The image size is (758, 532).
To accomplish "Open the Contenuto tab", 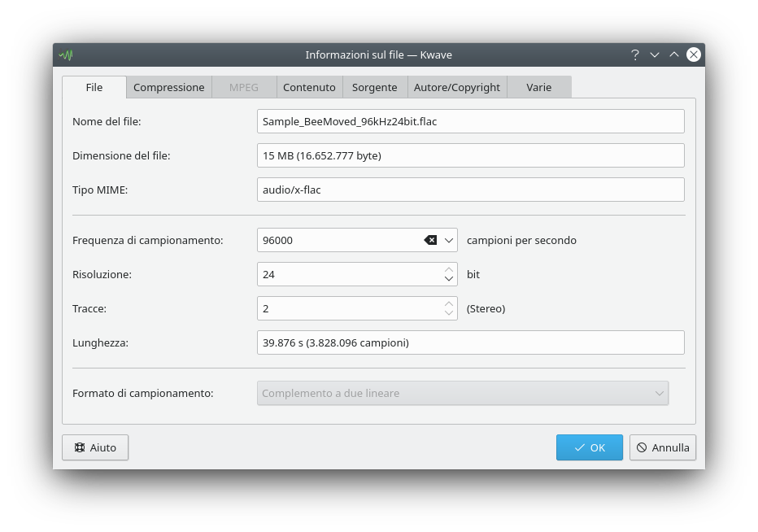I will point(309,87).
